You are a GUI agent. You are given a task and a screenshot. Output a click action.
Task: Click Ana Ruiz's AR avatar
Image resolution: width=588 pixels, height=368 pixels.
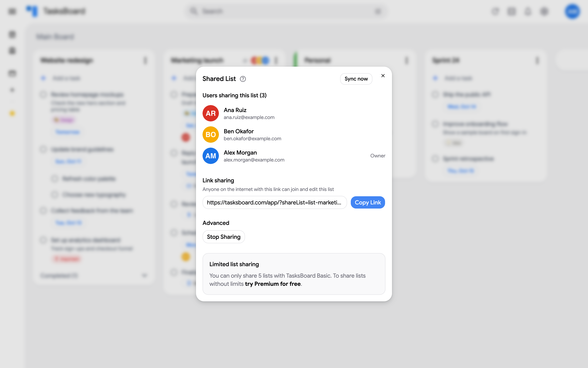point(211,113)
